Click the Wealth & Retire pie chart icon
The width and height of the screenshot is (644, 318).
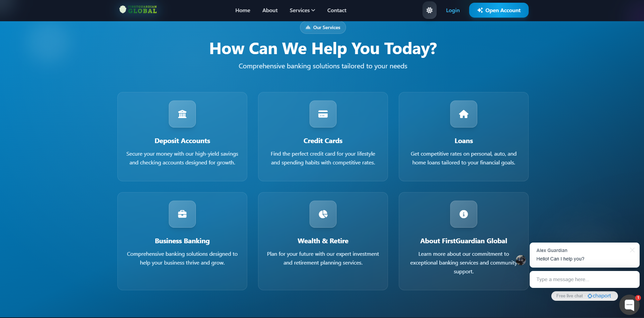[x=323, y=214]
